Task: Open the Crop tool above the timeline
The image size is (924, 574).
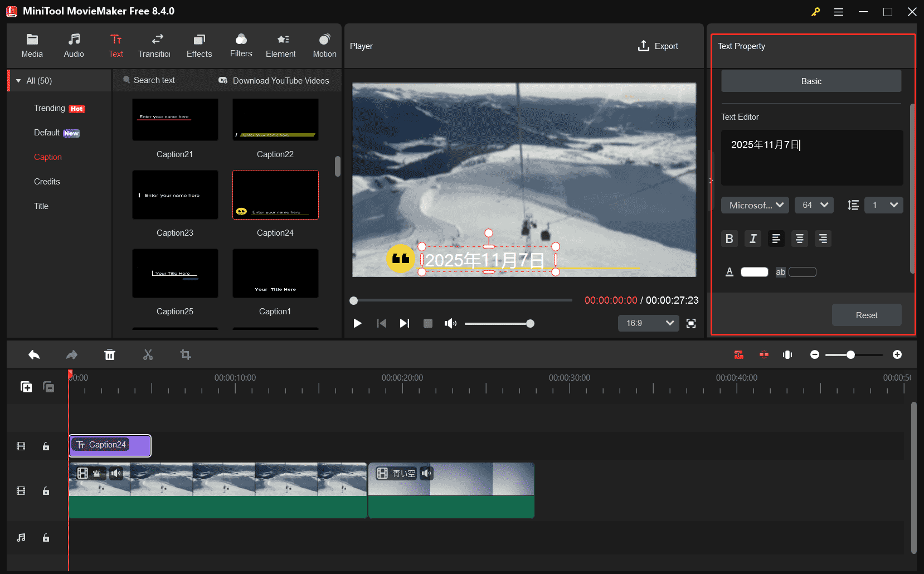Action: point(186,354)
